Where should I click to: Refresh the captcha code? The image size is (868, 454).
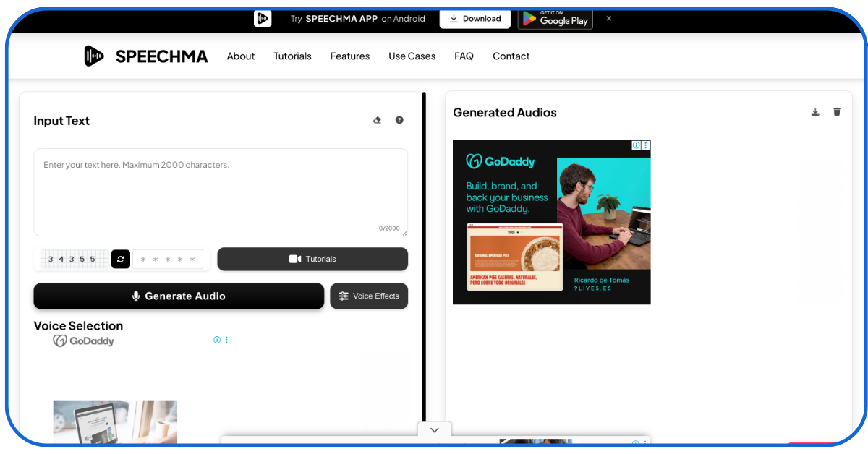tap(120, 259)
